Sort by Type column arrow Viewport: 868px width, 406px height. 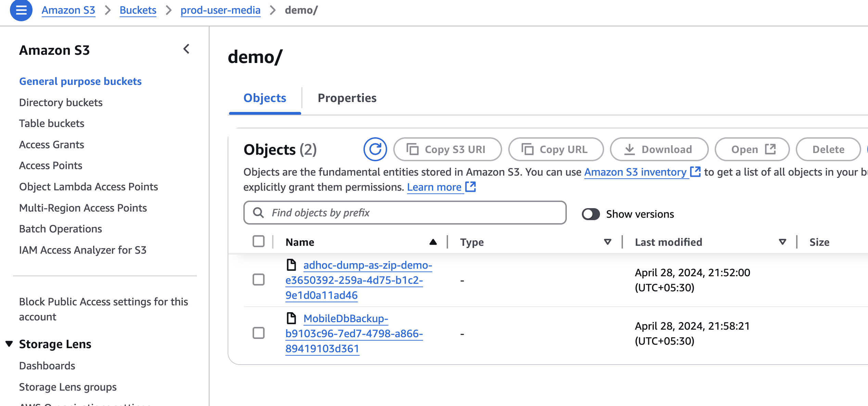(x=608, y=242)
